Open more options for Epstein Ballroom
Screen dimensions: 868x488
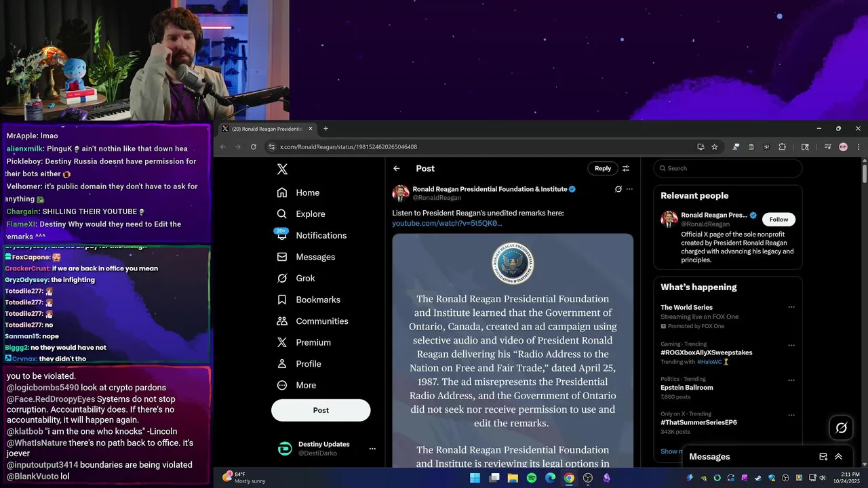(x=791, y=380)
